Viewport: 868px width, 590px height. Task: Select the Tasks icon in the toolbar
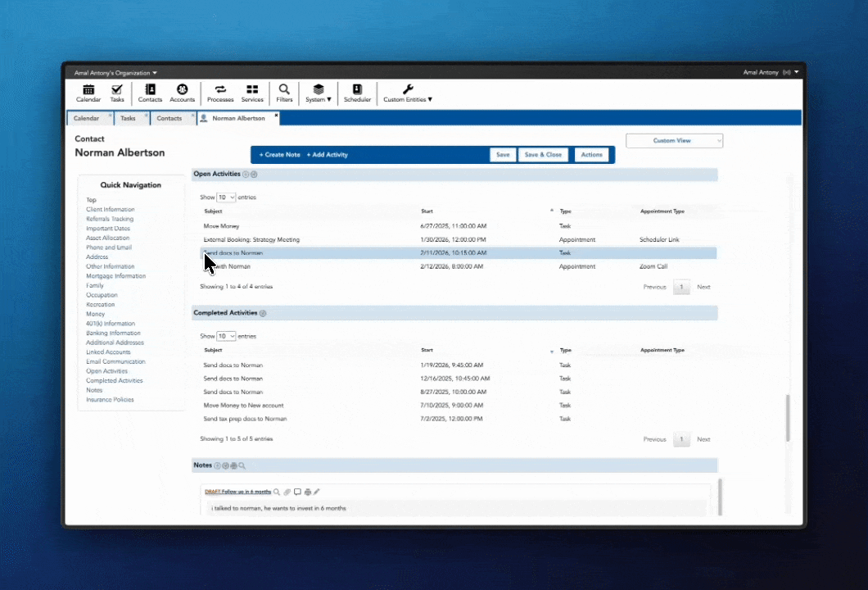[116, 92]
